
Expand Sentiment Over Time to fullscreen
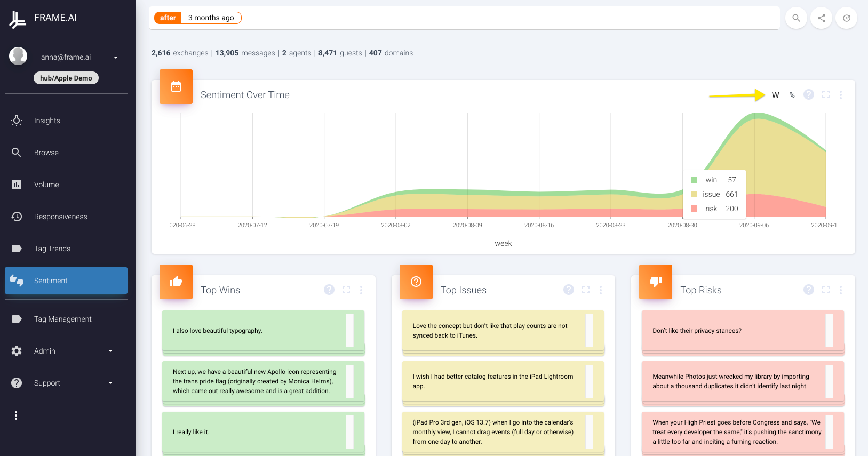[826, 94]
